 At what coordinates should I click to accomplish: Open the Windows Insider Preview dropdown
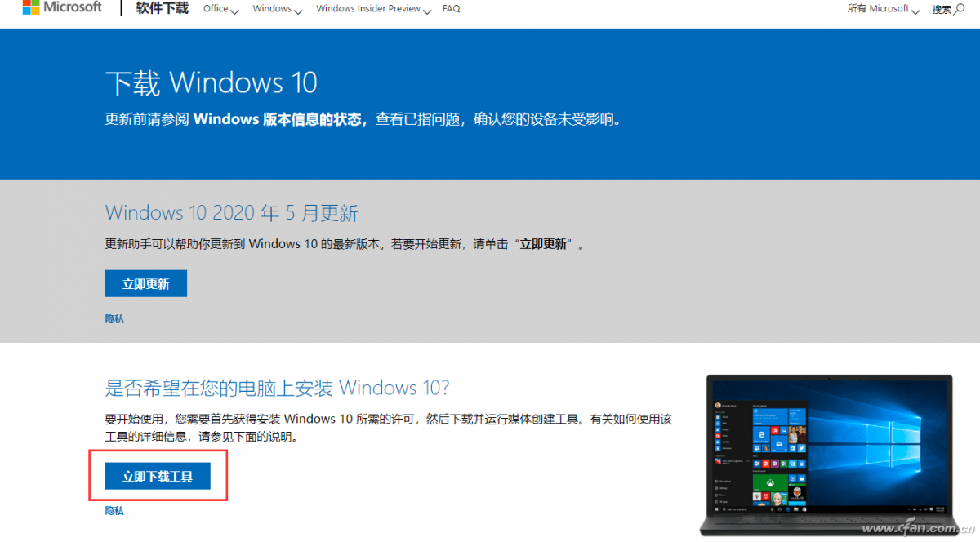pyautogui.click(x=373, y=9)
